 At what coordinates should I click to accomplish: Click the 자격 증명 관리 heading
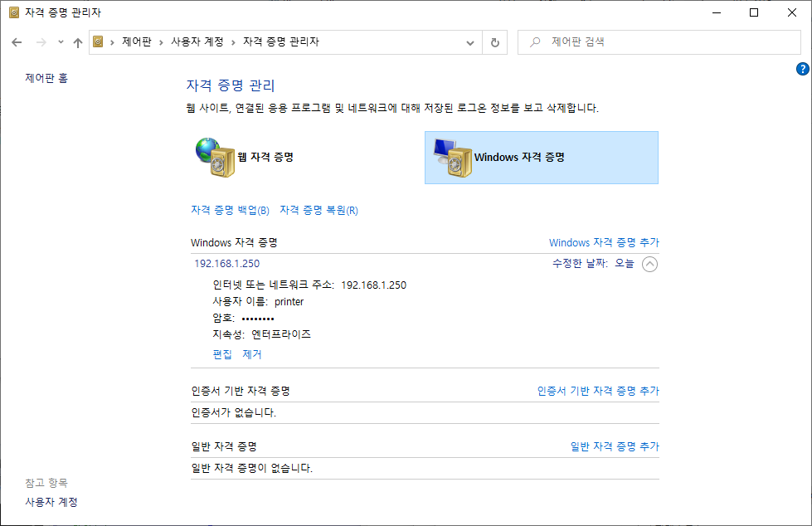[x=231, y=85]
